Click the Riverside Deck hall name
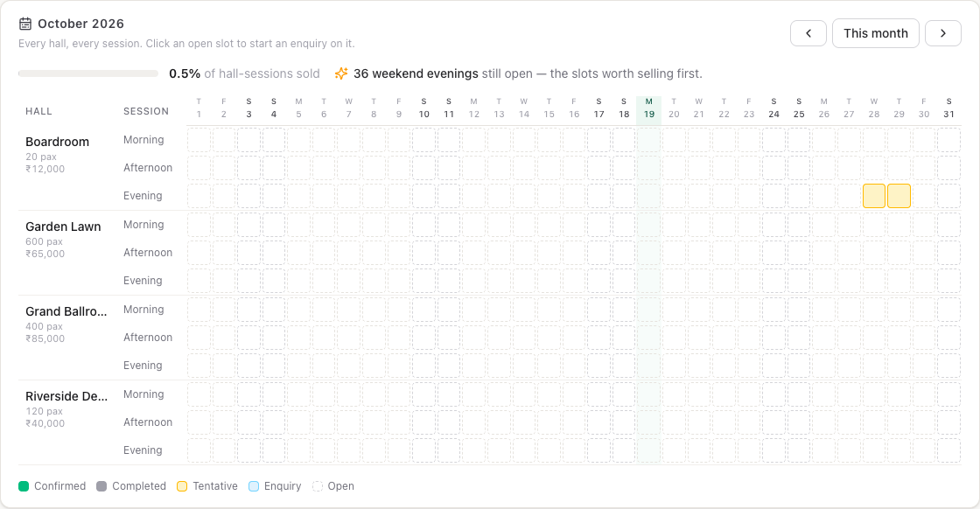980x509 pixels. 66,396
